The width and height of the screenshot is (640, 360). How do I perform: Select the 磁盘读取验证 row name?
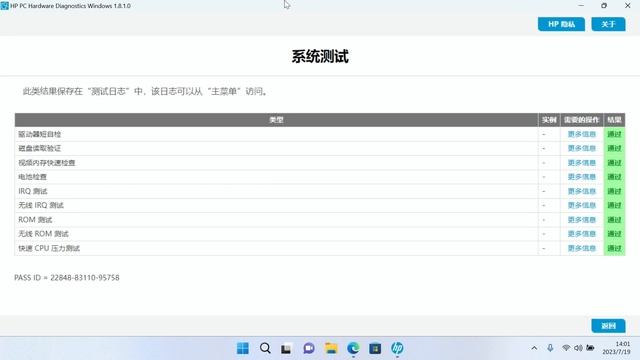click(40, 149)
